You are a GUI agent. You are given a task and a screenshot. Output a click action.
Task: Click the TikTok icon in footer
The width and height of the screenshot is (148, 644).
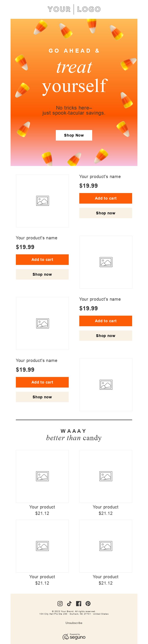click(69, 603)
